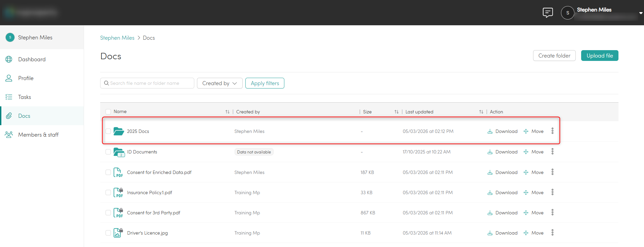Focus the file or folder name search field
The width and height of the screenshot is (644, 247).
[x=147, y=83]
